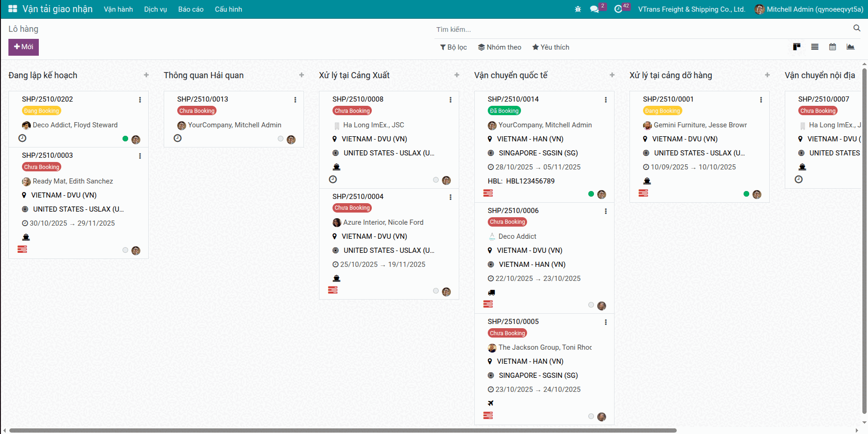Switch to graph view
Viewport: 868px width, 434px height.
pyautogui.click(x=850, y=47)
